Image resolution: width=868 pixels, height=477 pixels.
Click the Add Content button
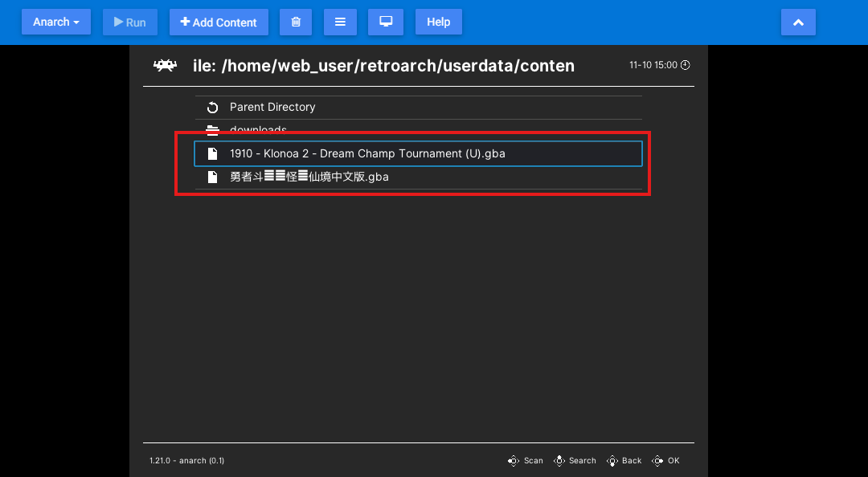tap(219, 22)
